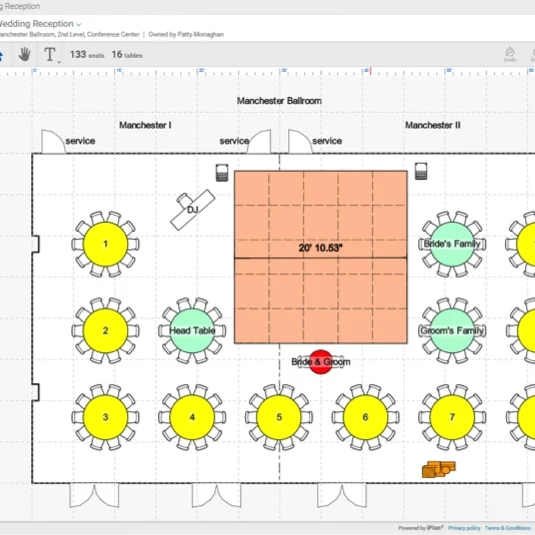Select the DJ table object
Screen dimensions: 535x535
[193, 209]
